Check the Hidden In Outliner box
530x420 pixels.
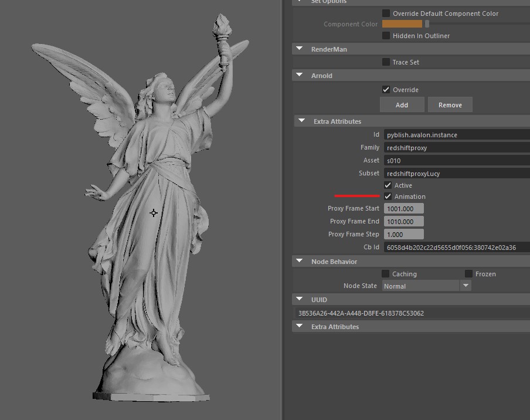[x=386, y=36]
